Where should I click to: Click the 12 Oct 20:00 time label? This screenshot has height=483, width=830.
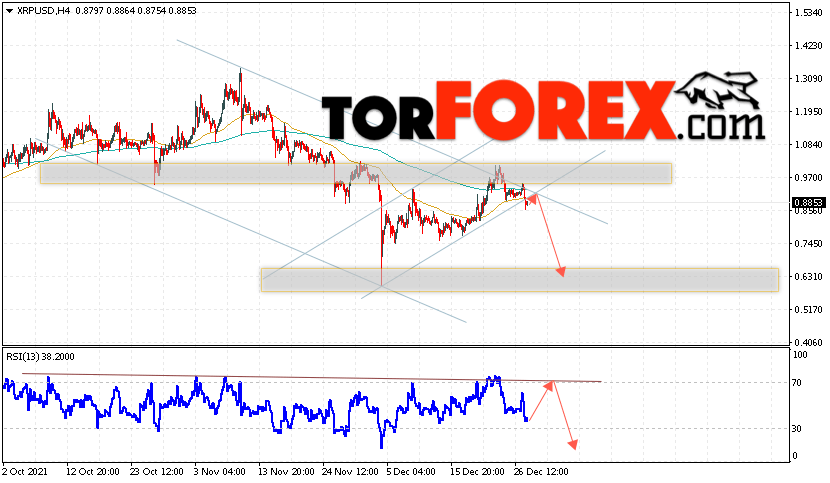pyautogui.click(x=93, y=471)
